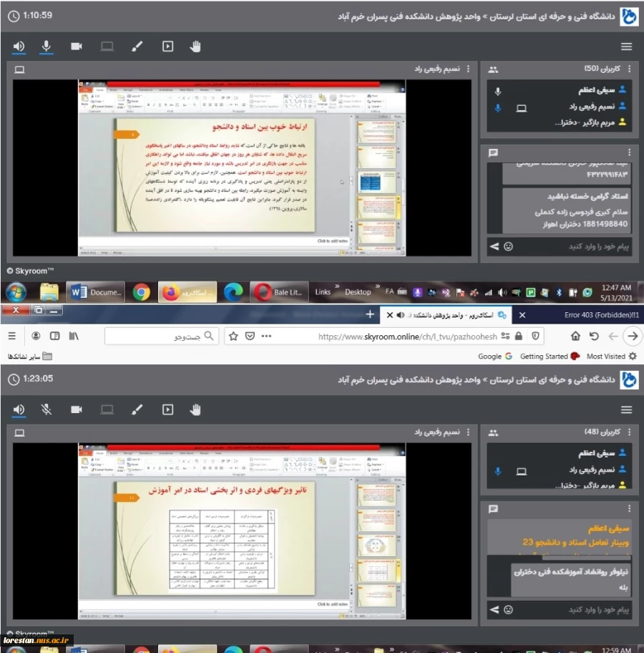This screenshot has width=644, height=653.
Task: Click the skyroom.online URL in address bar
Action: (x=407, y=337)
